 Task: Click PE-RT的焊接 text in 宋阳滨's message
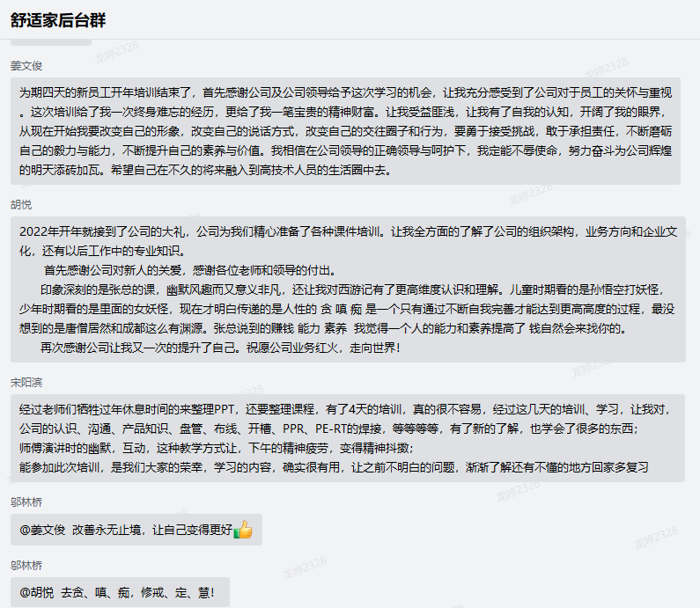click(346, 429)
